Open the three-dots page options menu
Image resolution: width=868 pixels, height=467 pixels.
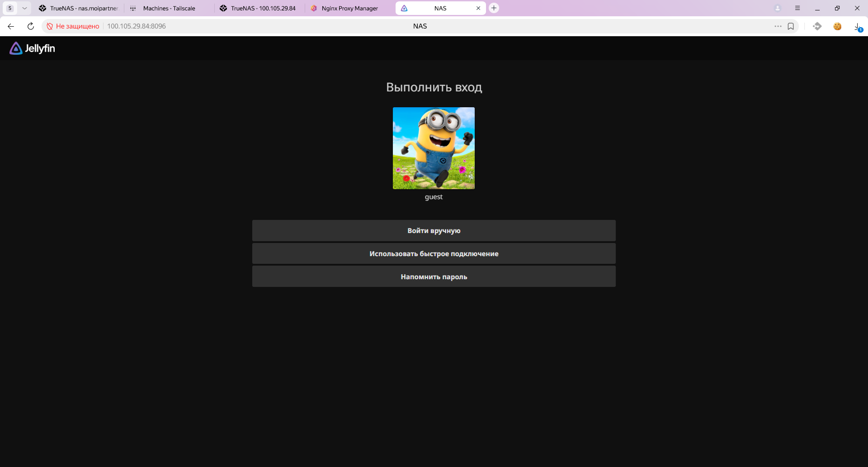778,26
